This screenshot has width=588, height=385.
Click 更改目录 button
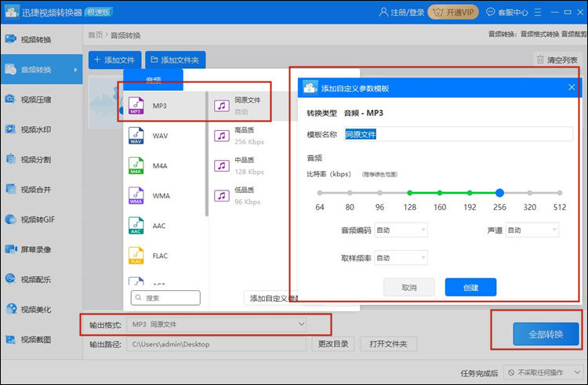pyautogui.click(x=333, y=343)
